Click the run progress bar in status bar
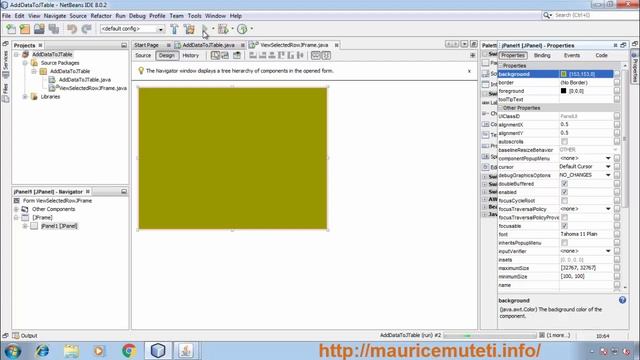 (490, 336)
